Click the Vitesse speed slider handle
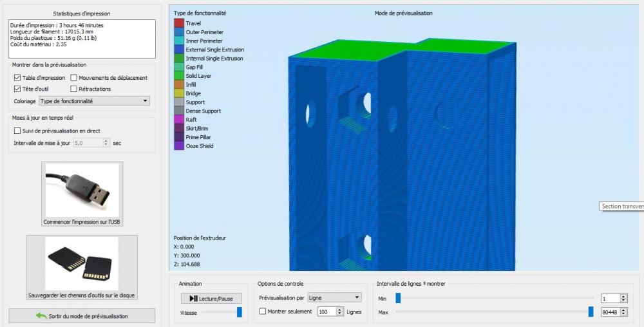 tap(240, 312)
